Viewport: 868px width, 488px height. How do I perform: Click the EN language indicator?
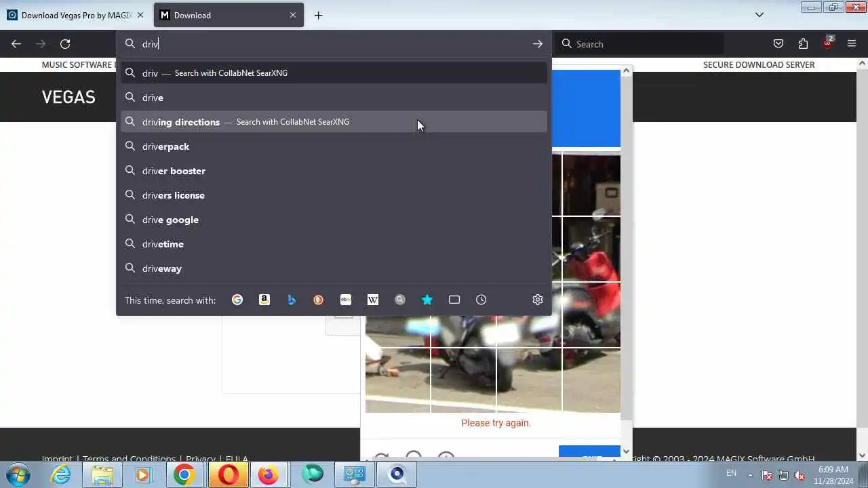click(731, 473)
